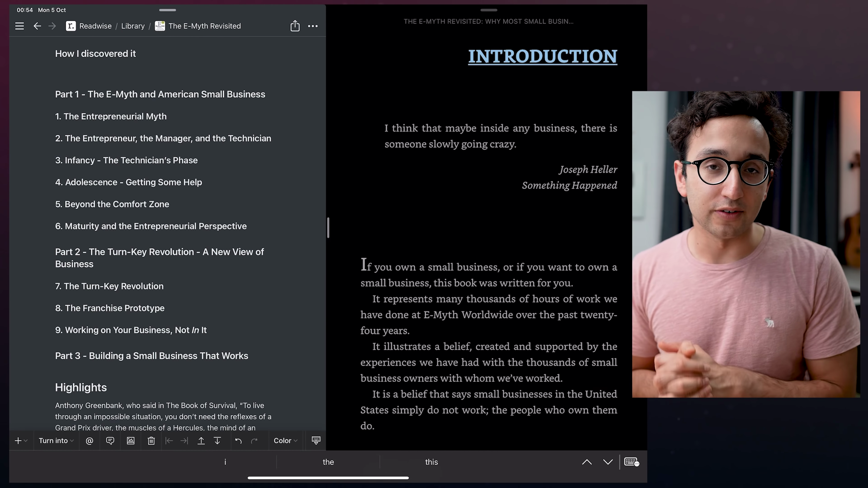Image resolution: width=868 pixels, height=488 pixels.
Task: Open the Color dropdown
Action: click(285, 441)
